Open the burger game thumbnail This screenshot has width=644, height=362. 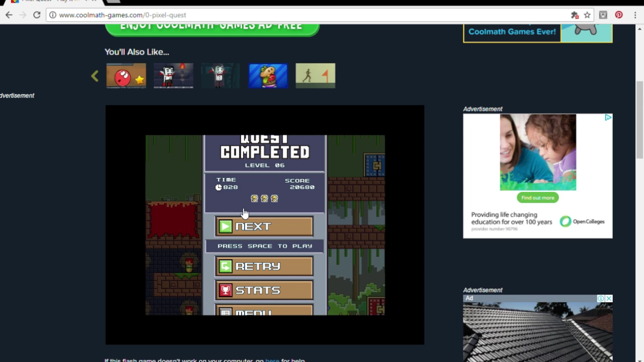(x=268, y=76)
